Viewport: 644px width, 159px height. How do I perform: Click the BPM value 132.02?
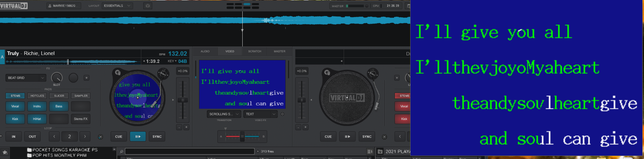(x=177, y=54)
